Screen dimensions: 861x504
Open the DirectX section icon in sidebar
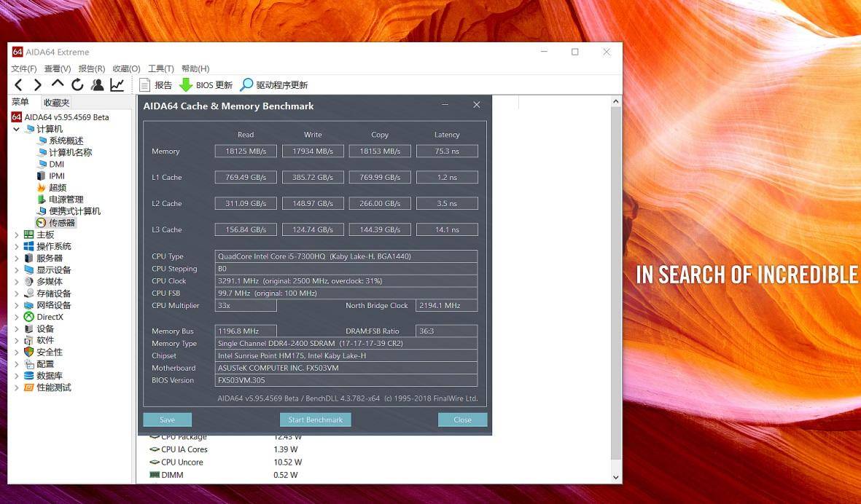click(x=30, y=317)
